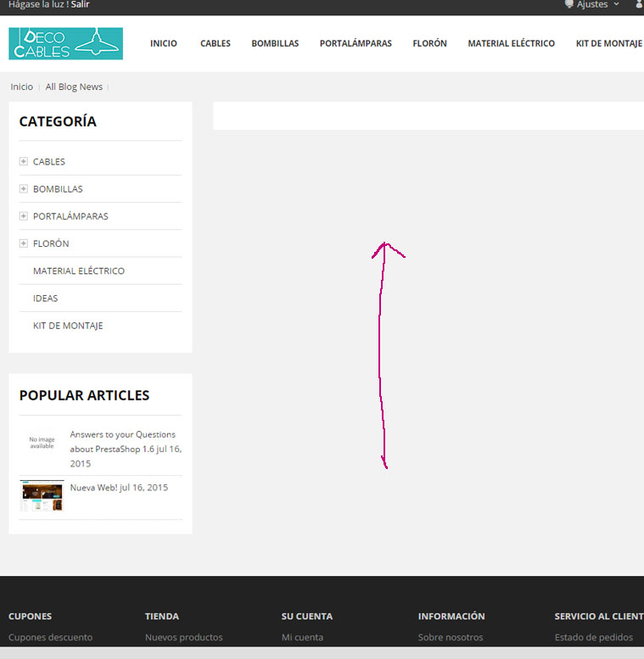Image resolution: width=644 pixels, height=659 pixels.
Task: Click the 'No image available' article thumbnail
Action: pyautogui.click(x=42, y=443)
